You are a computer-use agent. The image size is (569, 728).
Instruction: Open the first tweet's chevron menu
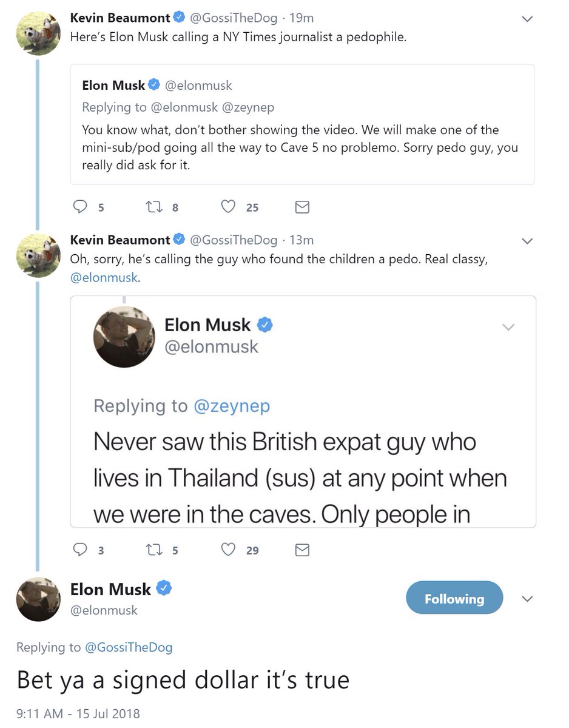pos(527,19)
